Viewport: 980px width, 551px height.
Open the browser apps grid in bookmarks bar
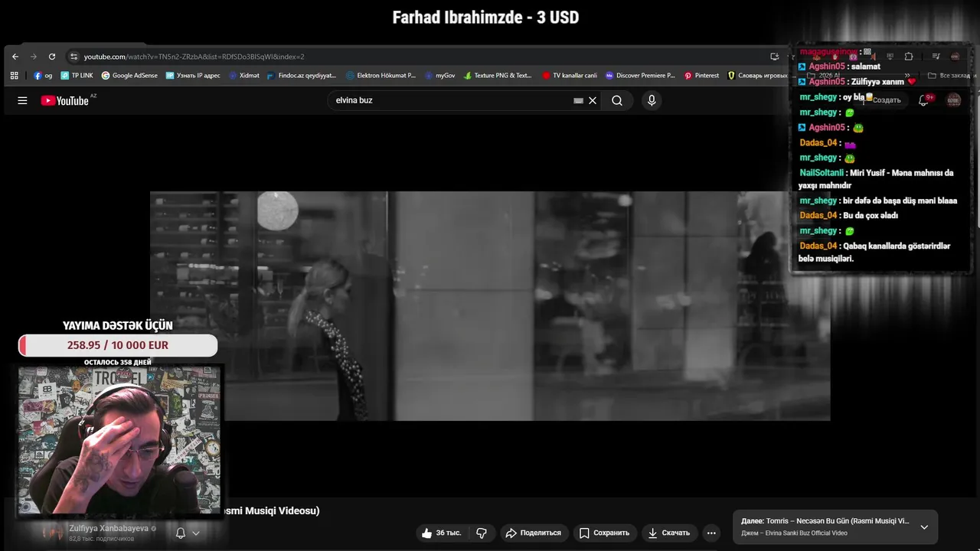click(x=14, y=76)
